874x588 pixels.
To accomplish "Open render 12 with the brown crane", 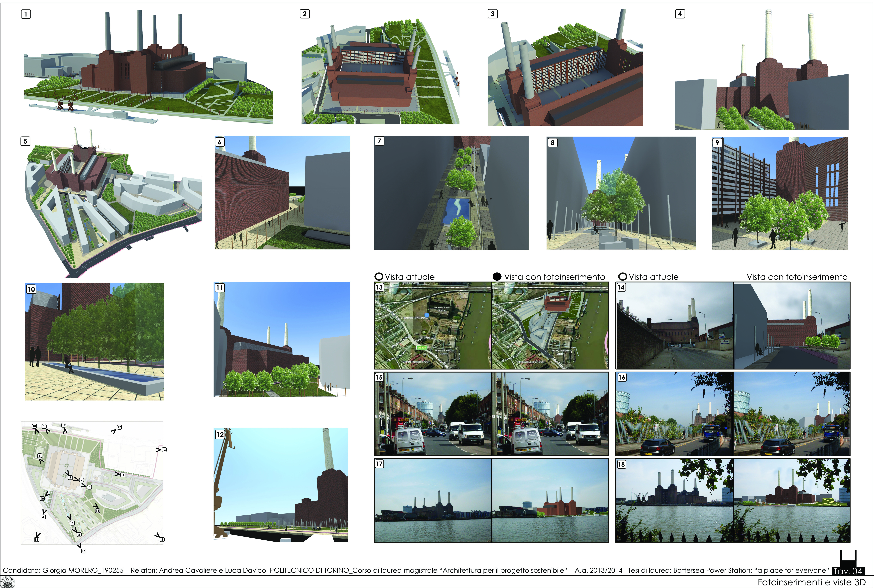I will (281, 485).
